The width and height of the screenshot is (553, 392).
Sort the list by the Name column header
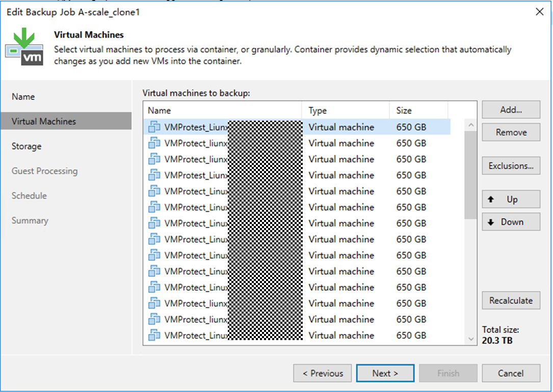pyautogui.click(x=160, y=110)
